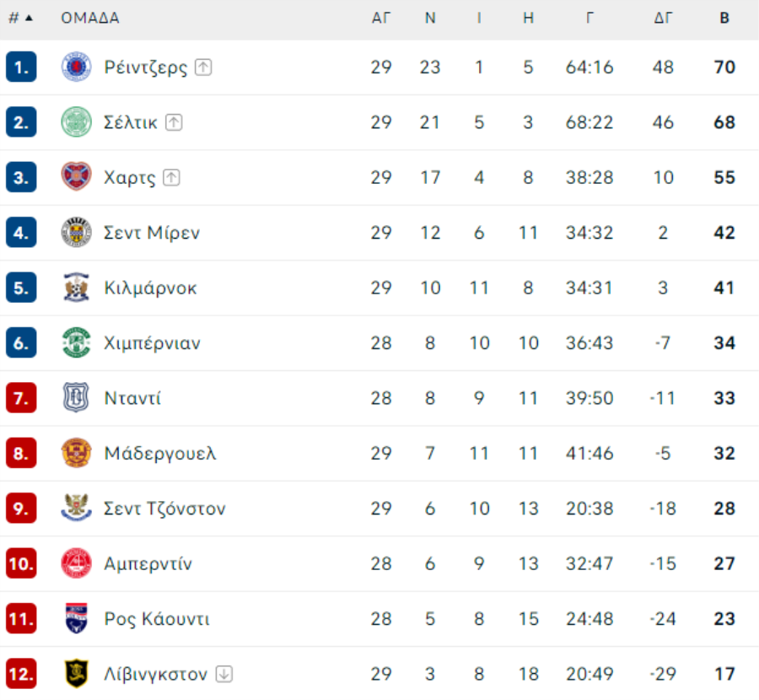Image resolution: width=759 pixels, height=700 pixels.
Task: Click the Kilmarnock club crest
Action: coord(76,288)
